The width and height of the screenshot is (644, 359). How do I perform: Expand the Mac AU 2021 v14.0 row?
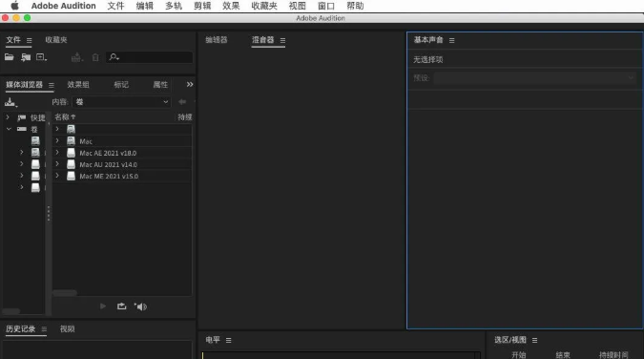57,164
